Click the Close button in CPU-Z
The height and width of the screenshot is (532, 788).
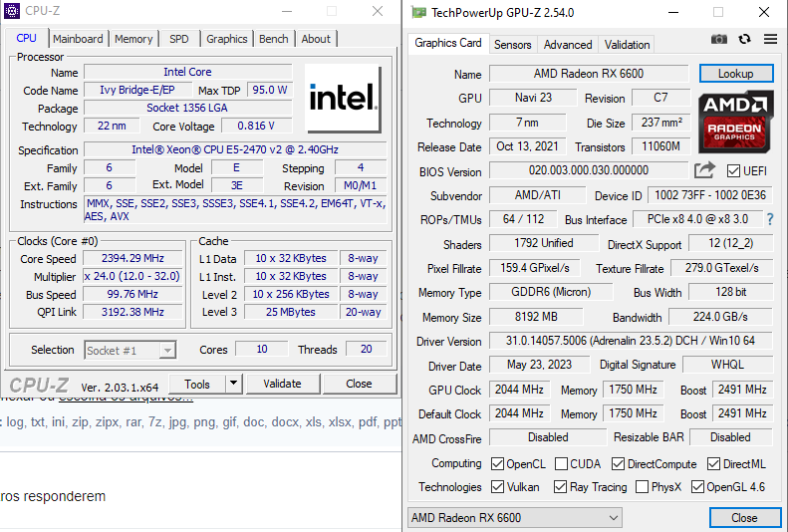pyautogui.click(x=359, y=384)
